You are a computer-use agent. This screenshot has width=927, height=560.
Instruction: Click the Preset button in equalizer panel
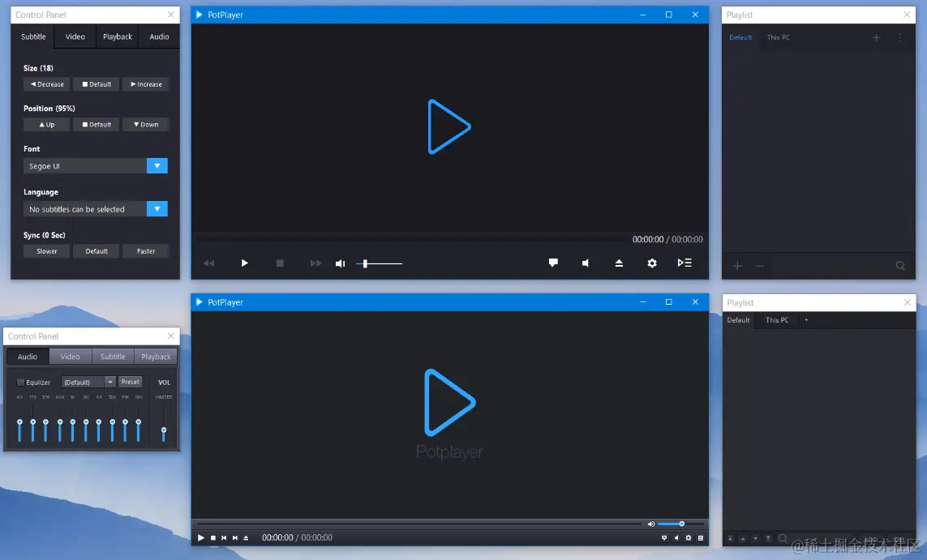130,383
